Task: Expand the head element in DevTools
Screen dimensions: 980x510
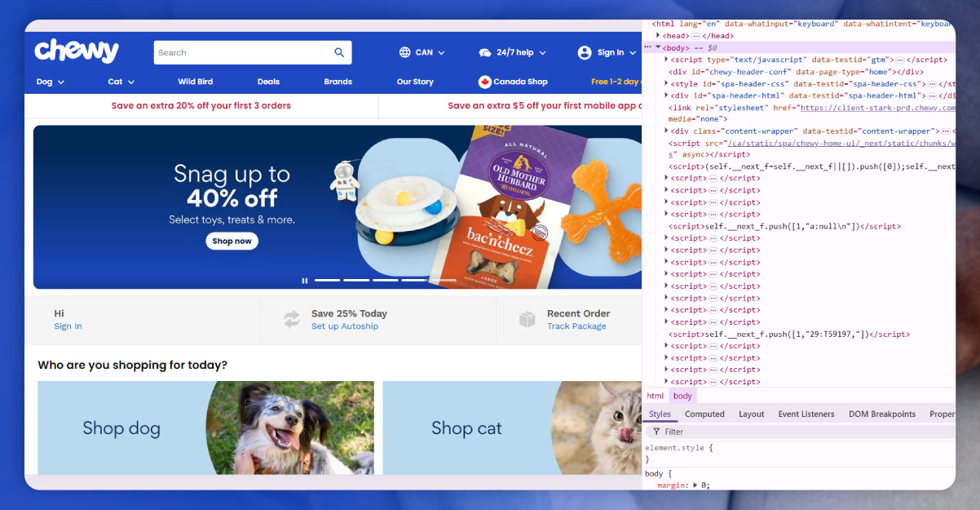Action: click(x=660, y=35)
